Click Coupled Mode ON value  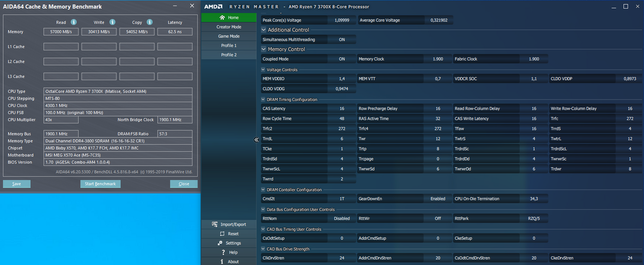coord(342,59)
